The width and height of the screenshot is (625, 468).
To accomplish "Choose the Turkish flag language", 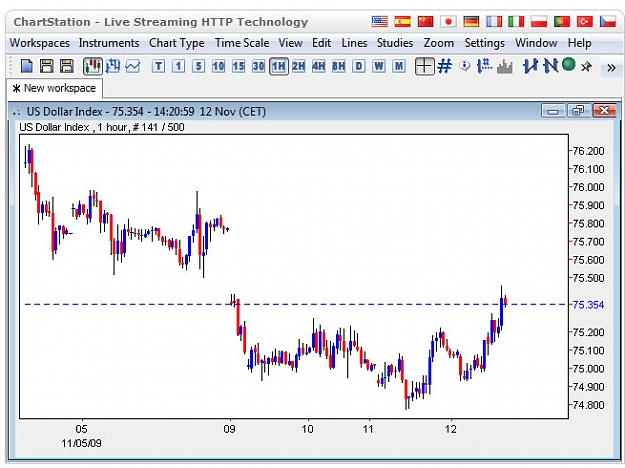I will point(585,22).
